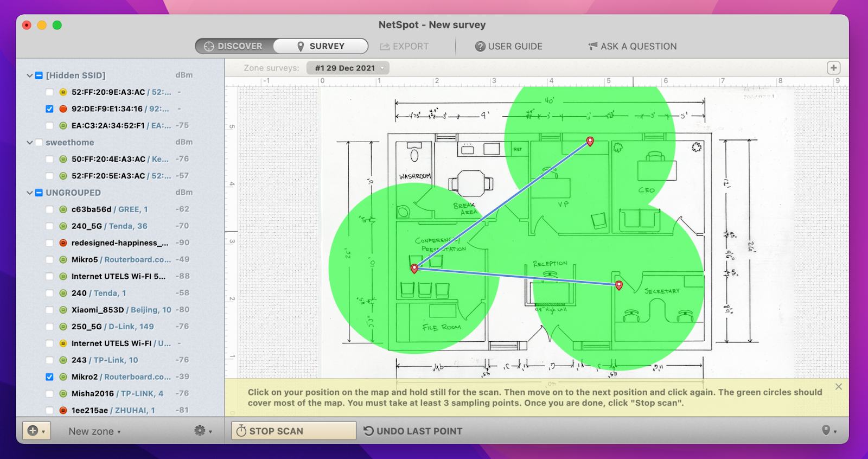
Task: Select the 243 / TP-Link, 10 network row
Action: click(x=120, y=360)
